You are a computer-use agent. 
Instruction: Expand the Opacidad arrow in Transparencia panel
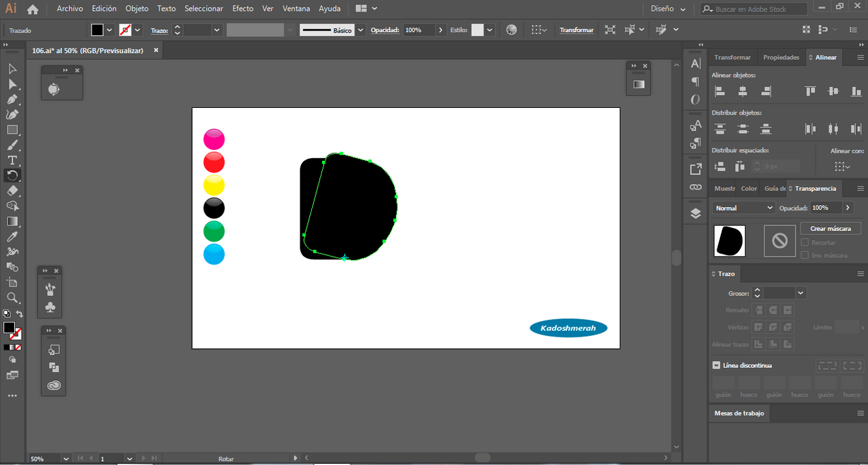848,208
